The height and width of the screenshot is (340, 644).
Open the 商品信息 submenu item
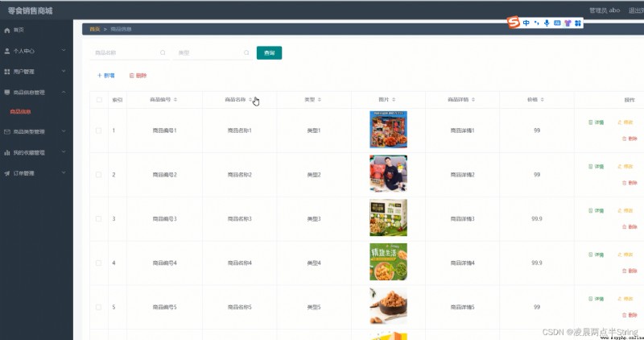tap(21, 111)
